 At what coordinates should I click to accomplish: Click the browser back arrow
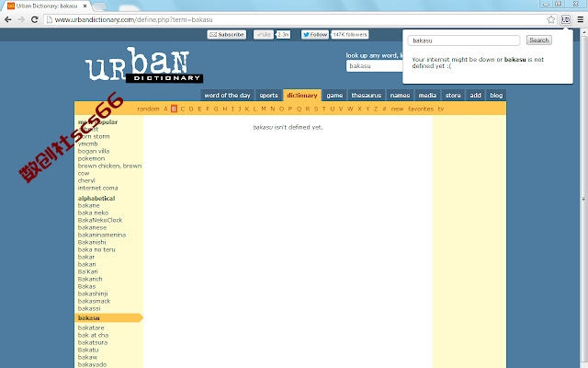[x=8, y=19]
